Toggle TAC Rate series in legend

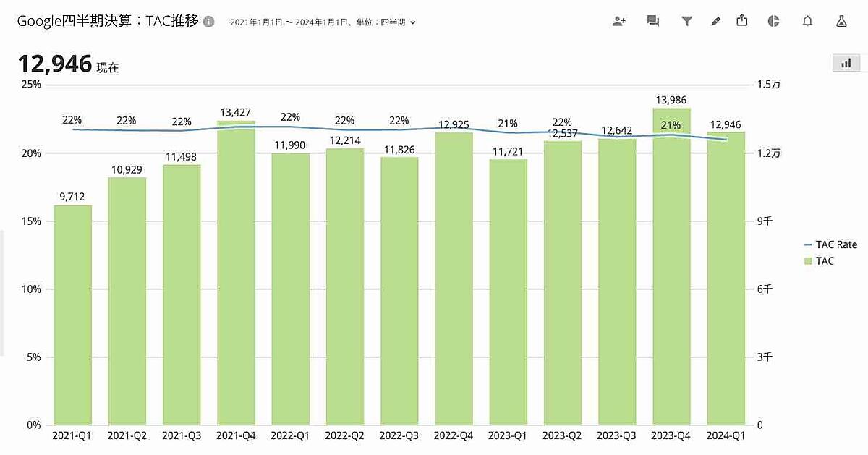[x=830, y=244]
